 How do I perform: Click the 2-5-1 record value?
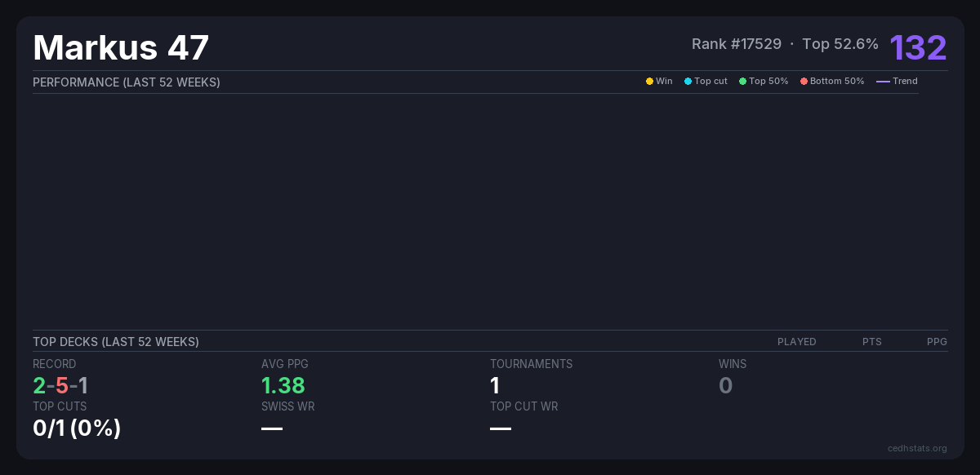coord(60,385)
